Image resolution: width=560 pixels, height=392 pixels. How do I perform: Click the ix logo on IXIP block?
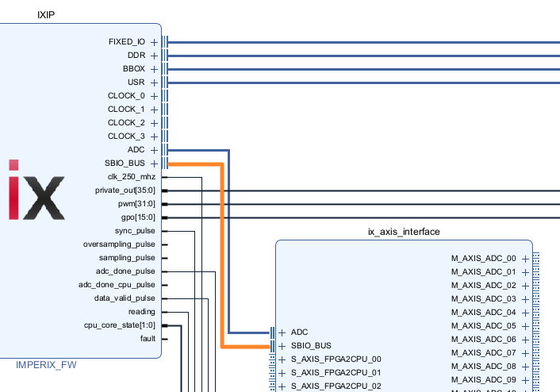[x=36, y=190]
